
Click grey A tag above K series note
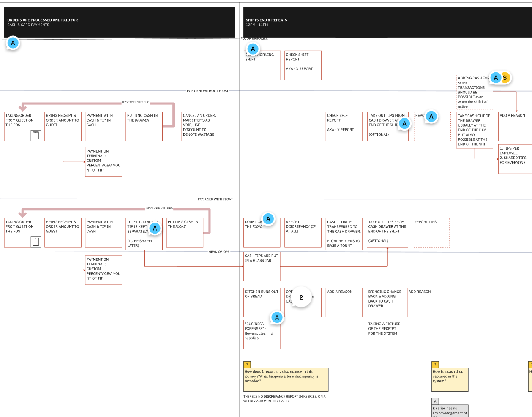pyautogui.click(x=435, y=401)
